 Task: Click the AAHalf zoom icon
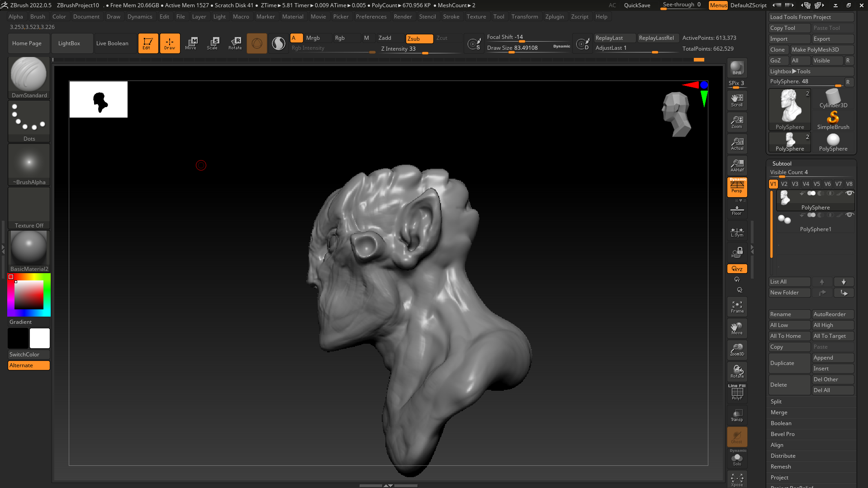coord(737,166)
